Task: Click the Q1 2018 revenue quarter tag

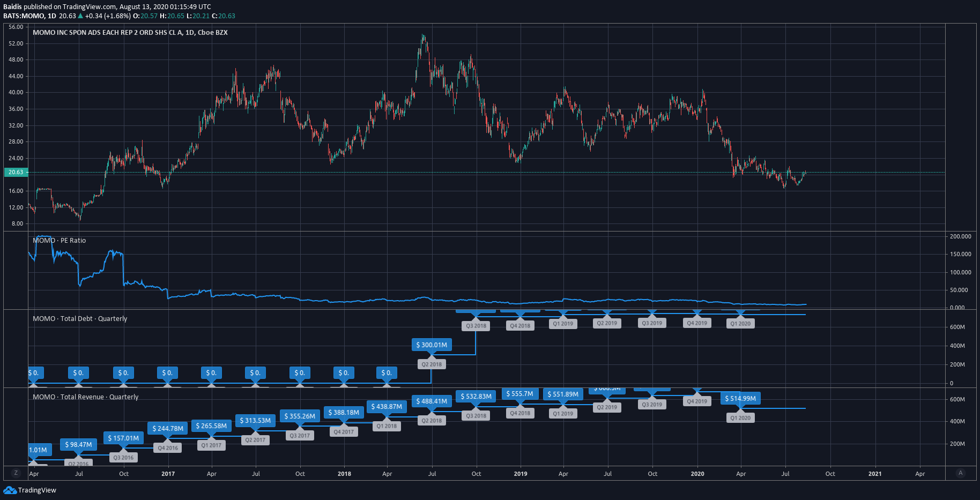Action: point(387,426)
